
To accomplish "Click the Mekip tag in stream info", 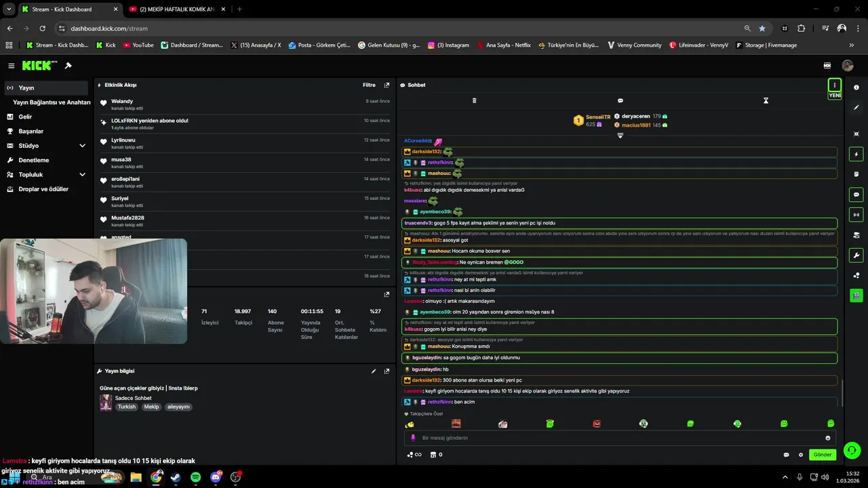I will (x=151, y=407).
